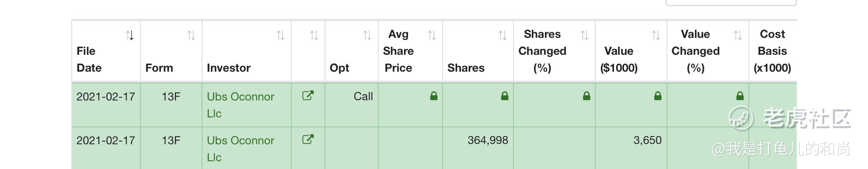Sort by Shares column arrows

coord(503,35)
